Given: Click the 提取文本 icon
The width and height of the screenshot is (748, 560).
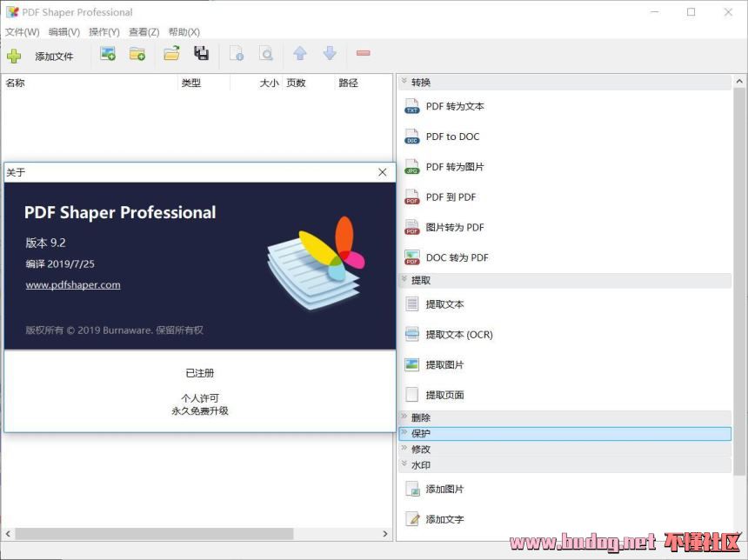Looking at the screenshot, I should [x=411, y=303].
